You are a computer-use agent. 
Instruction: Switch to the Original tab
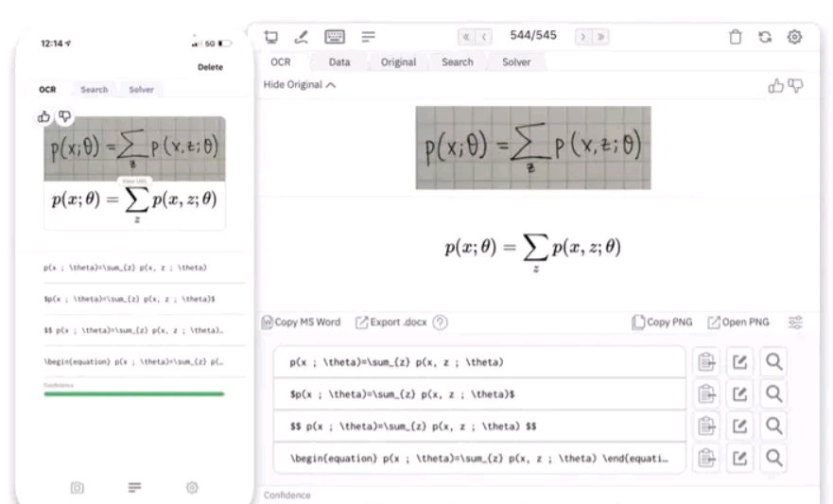(398, 62)
